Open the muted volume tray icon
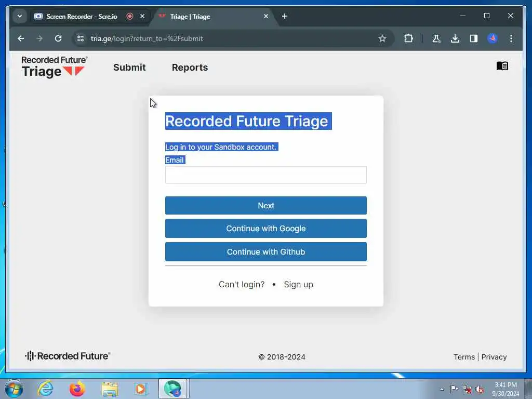Screen dimensions: 532x399 (480, 390)
